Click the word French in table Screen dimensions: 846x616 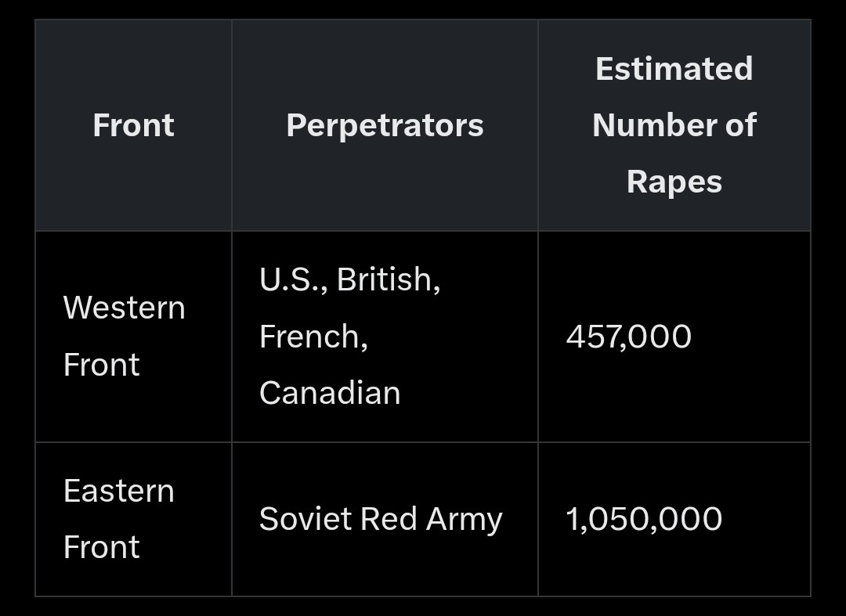coord(309,337)
